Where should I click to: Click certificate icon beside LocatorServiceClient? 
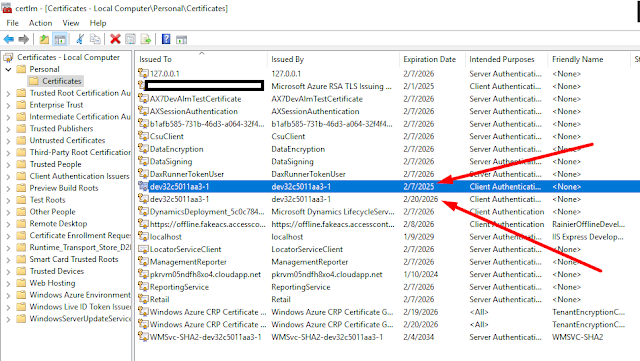143,249
